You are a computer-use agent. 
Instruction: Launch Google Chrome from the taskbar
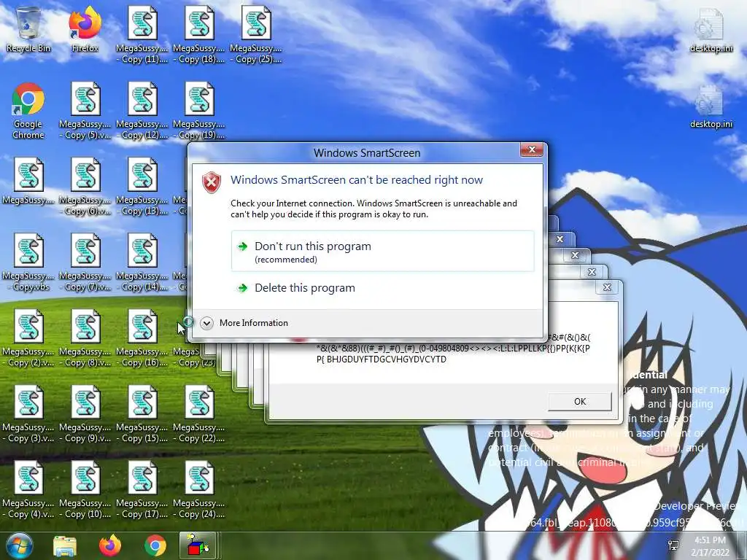[x=155, y=545]
